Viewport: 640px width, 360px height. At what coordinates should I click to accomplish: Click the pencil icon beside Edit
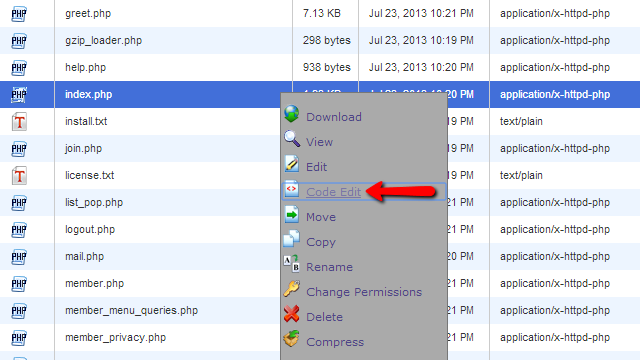coord(292,164)
